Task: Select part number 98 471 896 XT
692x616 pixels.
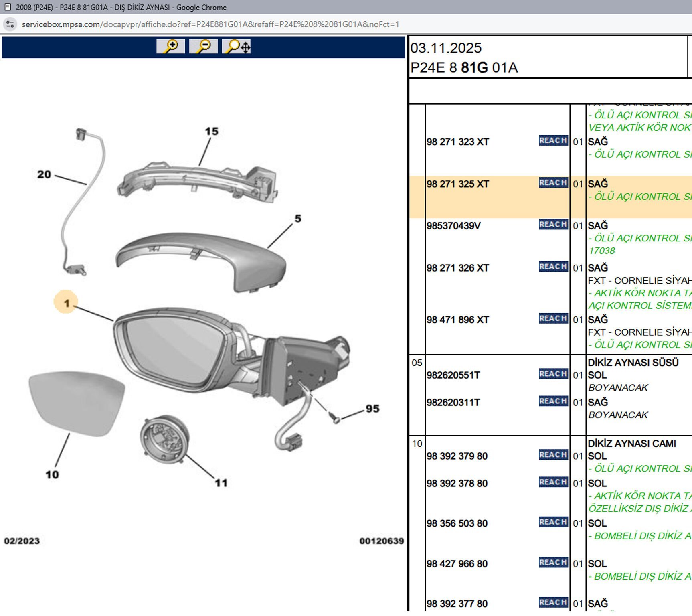Action: coord(457,320)
